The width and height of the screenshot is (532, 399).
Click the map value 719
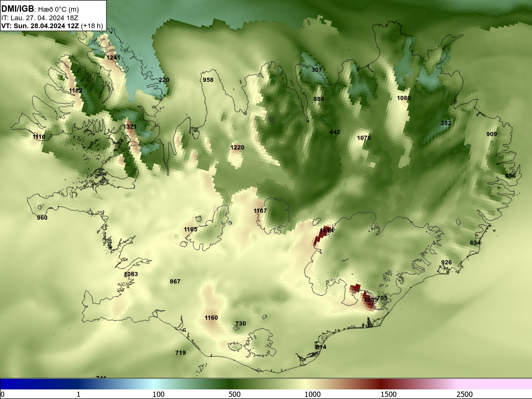click(180, 353)
